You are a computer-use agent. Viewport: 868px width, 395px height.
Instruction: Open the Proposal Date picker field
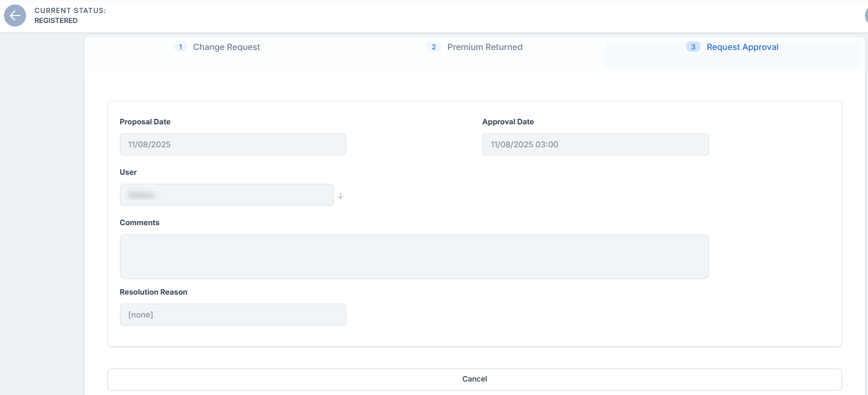click(233, 144)
